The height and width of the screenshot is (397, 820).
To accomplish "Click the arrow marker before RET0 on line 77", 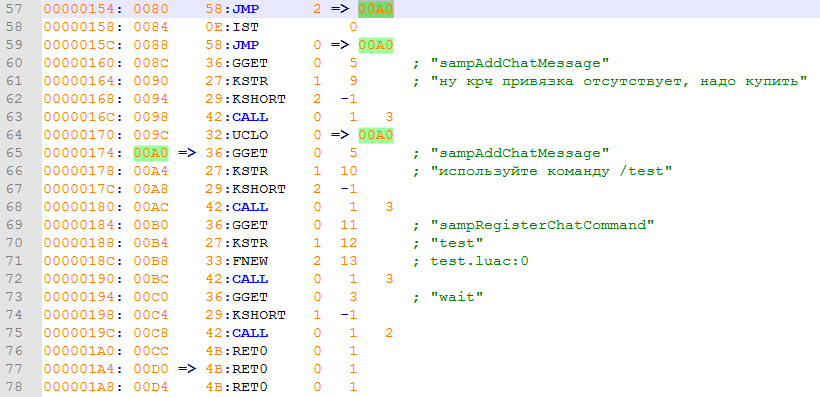I will pos(187,369).
